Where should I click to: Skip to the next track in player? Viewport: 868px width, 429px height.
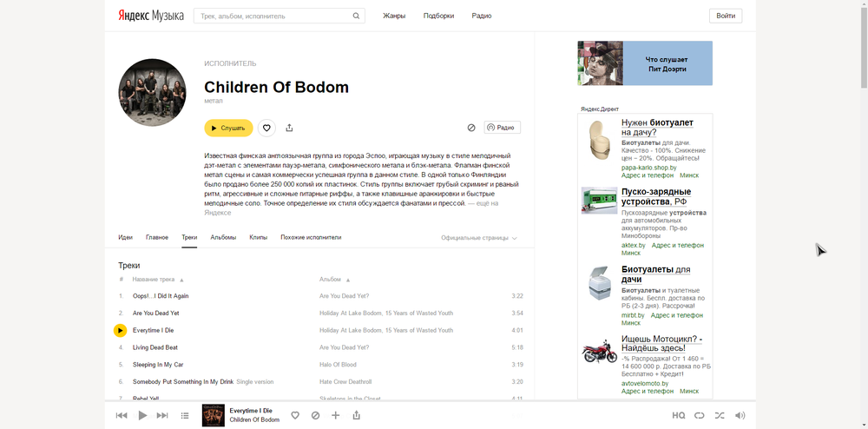click(162, 415)
